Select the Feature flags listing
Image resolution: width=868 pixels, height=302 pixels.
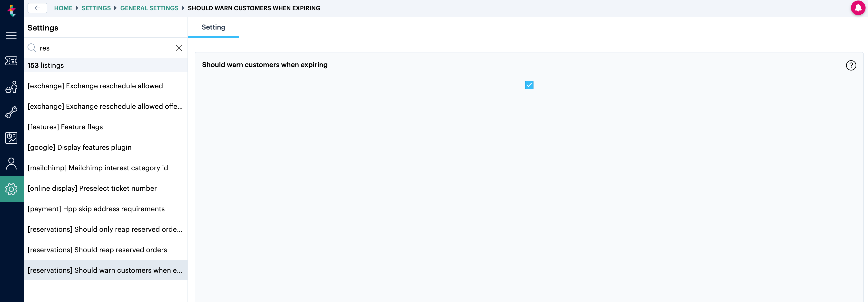point(65,127)
